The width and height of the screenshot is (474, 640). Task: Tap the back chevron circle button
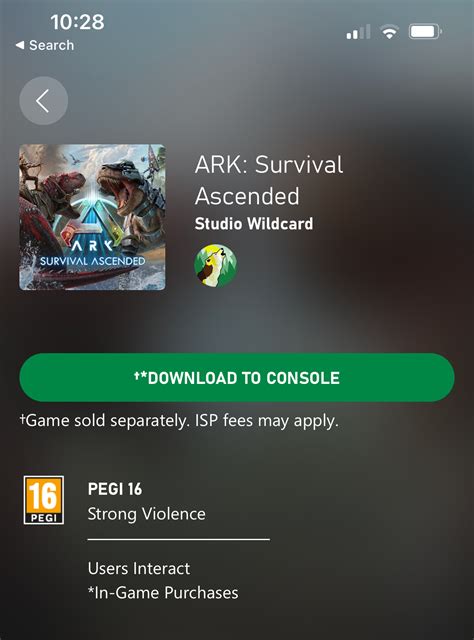[x=43, y=100]
